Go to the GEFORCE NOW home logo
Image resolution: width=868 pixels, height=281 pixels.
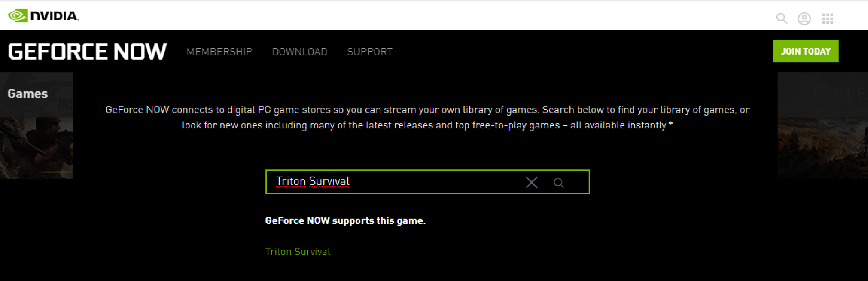pyautogui.click(x=88, y=52)
